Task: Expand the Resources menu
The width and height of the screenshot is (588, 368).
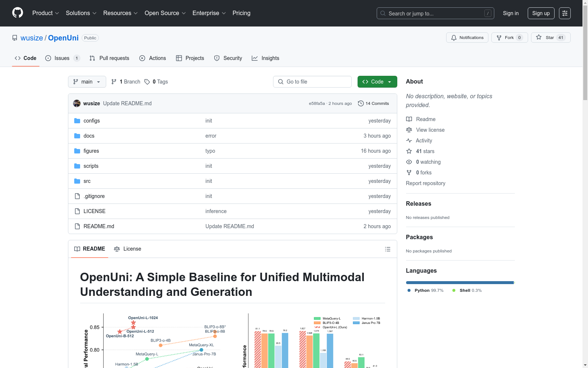Action: pos(121,13)
